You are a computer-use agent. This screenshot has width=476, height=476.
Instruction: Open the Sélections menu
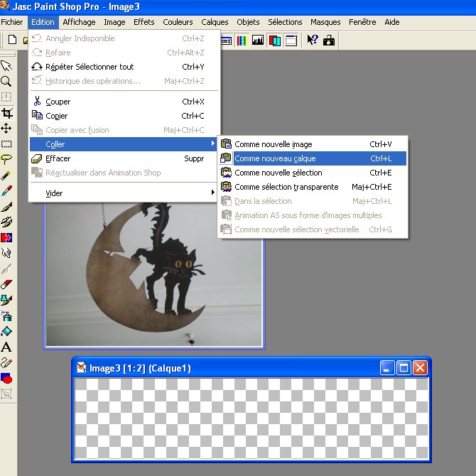(285, 22)
